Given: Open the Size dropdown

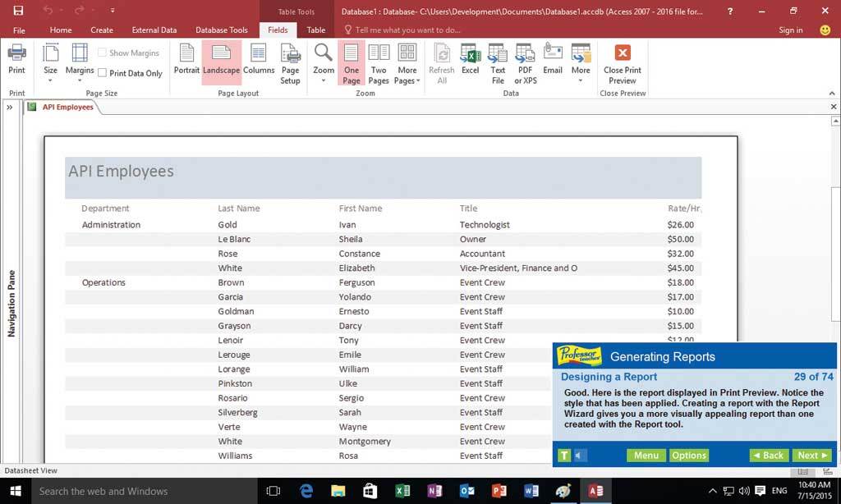Looking at the screenshot, I should pyautogui.click(x=50, y=64).
